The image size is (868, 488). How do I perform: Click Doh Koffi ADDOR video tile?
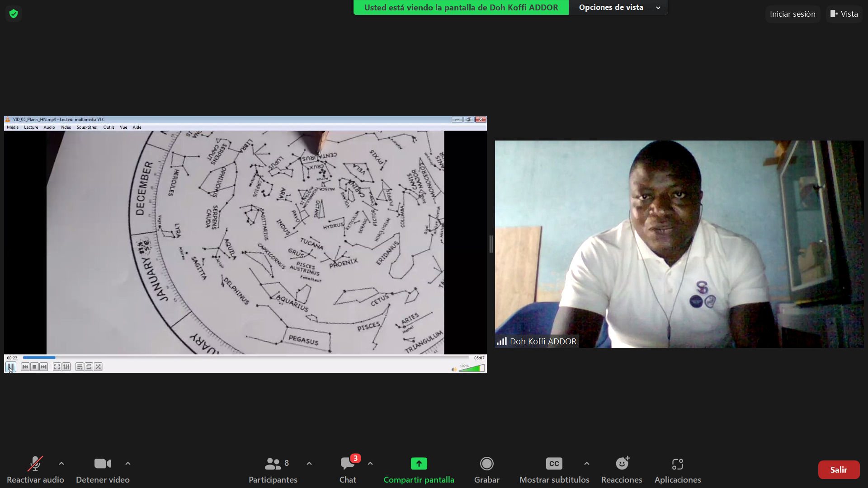click(679, 244)
